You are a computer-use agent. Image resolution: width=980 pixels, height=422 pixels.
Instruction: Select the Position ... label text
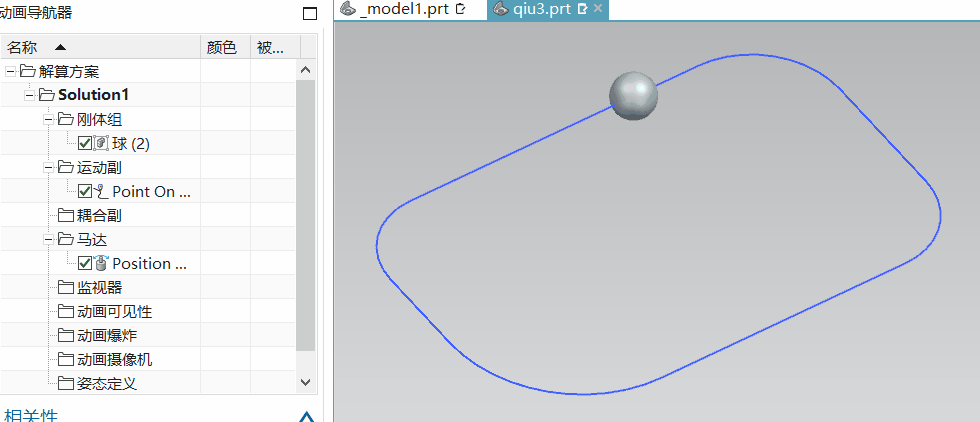(149, 264)
